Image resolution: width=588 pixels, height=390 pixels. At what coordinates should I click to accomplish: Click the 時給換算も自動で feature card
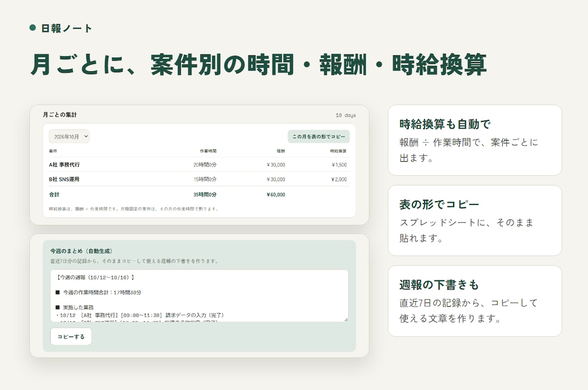[x=475, y=140]
